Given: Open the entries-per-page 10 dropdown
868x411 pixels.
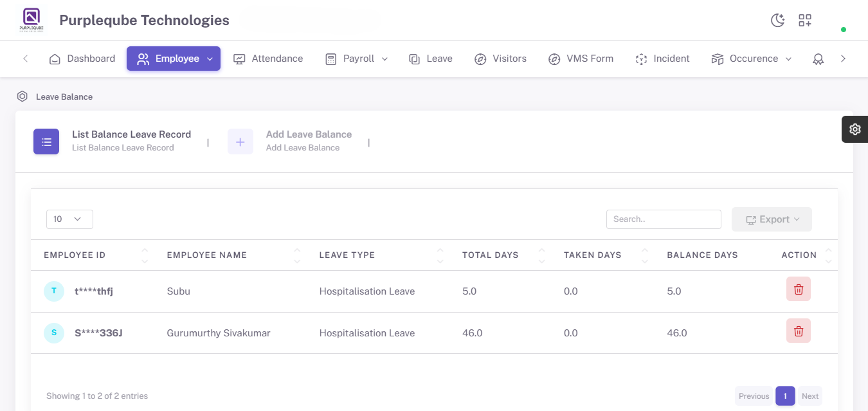Looking at the screenshot, I should pyautogui.click(x=69, y=219).
